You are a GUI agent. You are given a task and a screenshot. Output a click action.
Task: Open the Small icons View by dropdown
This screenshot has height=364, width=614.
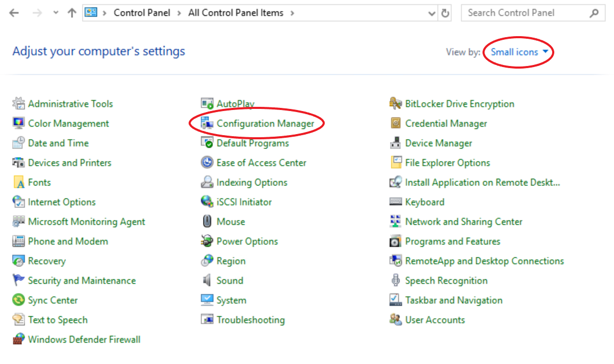(x=519, y=52)
